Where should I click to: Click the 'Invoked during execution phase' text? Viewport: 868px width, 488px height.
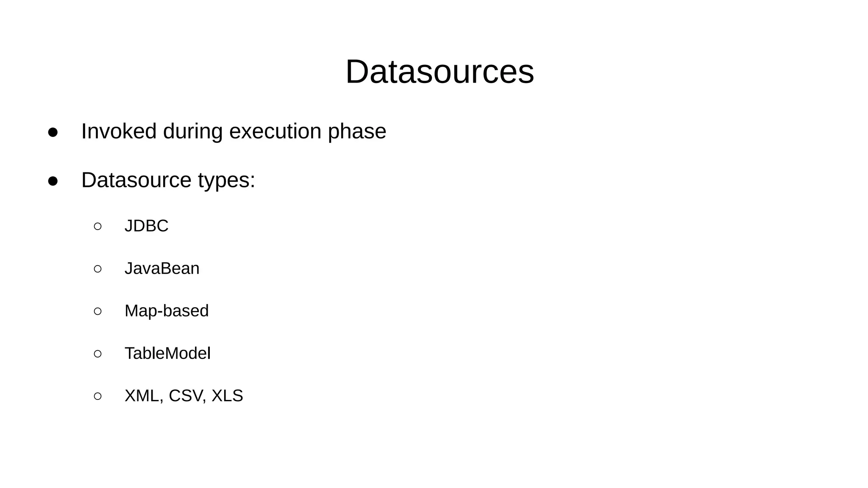click(x=234, y=131)
